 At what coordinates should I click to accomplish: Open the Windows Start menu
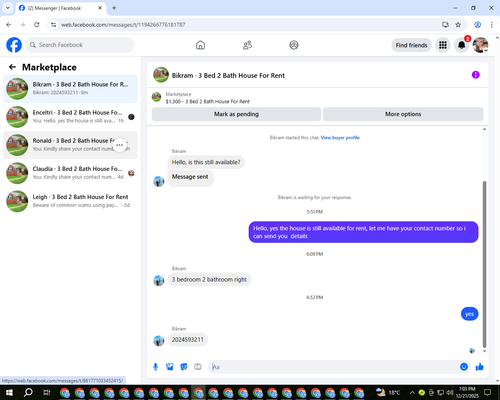(9, 392)
